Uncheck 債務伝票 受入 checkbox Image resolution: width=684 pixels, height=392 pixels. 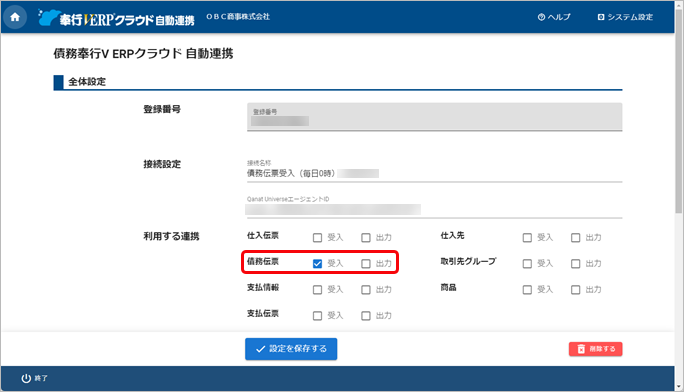click(318, 263)
